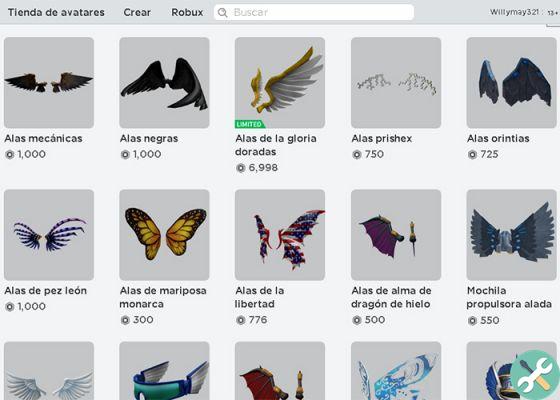Viewport: 560px width, 400px height.
Task: Open the Robux menu item
Action: [x=187, y=12]
